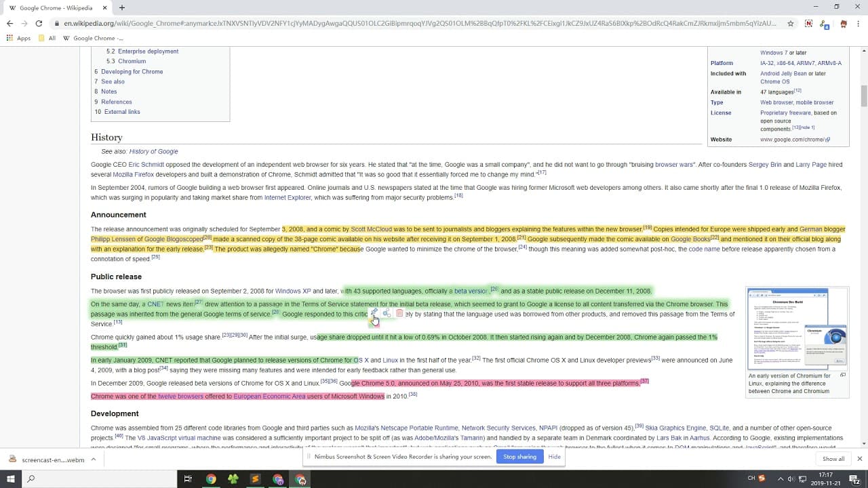Viewport: 868px width, 488px height.
Task: Click the address bar URL
Action: click(420, 23)
